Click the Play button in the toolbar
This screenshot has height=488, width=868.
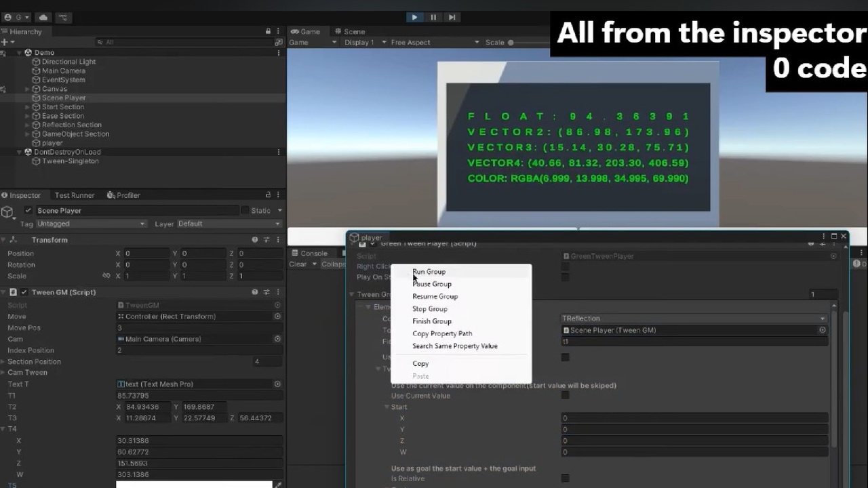pos(414,17)
